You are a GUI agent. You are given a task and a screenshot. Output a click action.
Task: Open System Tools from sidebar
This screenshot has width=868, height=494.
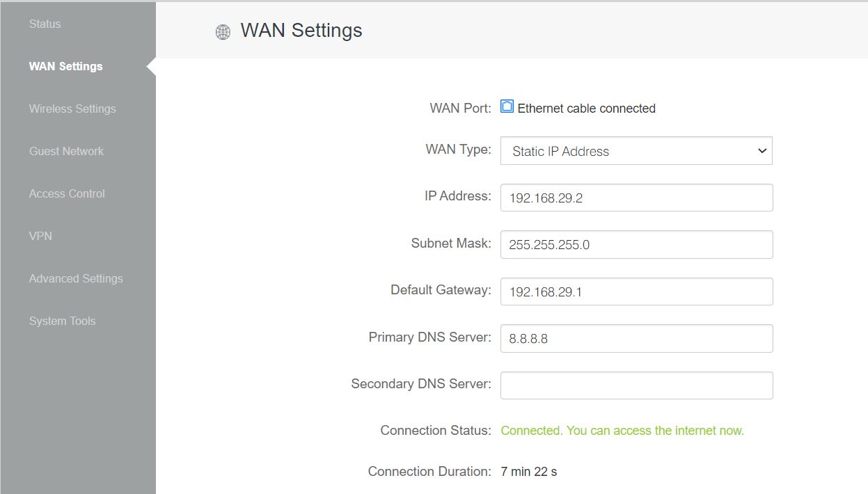pyautogui.click(x=62, y=321)
